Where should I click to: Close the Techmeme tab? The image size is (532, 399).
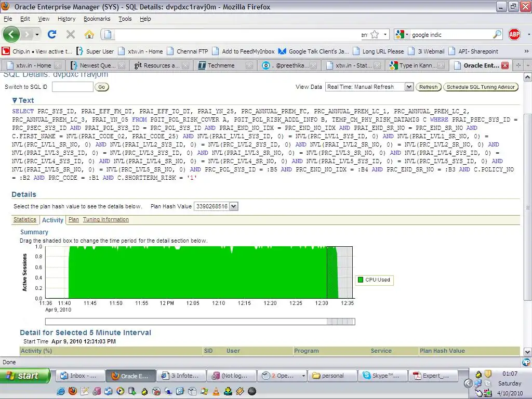coord(249,65)
